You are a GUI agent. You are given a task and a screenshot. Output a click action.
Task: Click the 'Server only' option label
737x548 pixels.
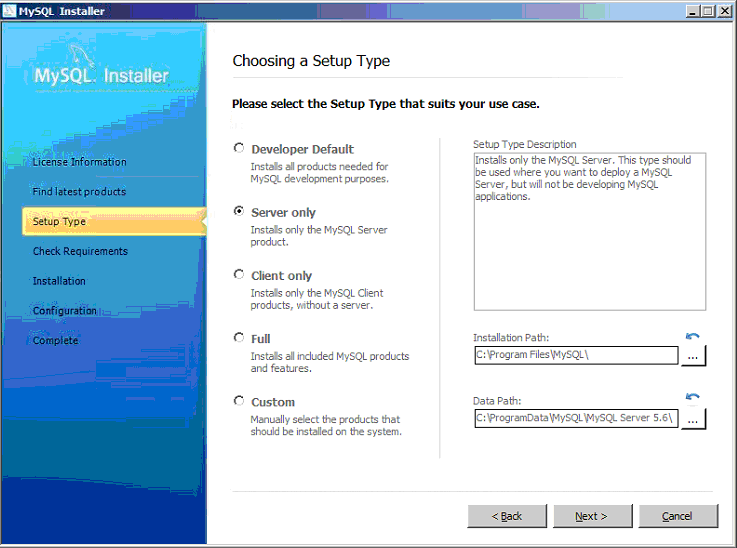point(283,212)
